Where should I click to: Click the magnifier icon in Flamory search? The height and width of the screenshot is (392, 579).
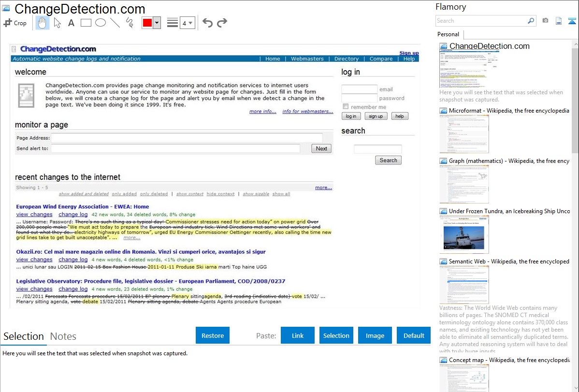[x=531, y=21]
